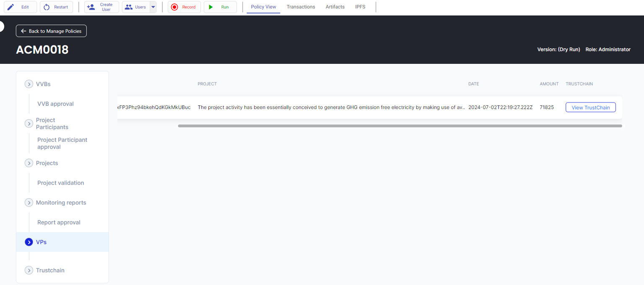The width and height of the screenshot is (644, 285).
Task: Click the Restart circular arrow icon
Action: click(x=47, y=7)
